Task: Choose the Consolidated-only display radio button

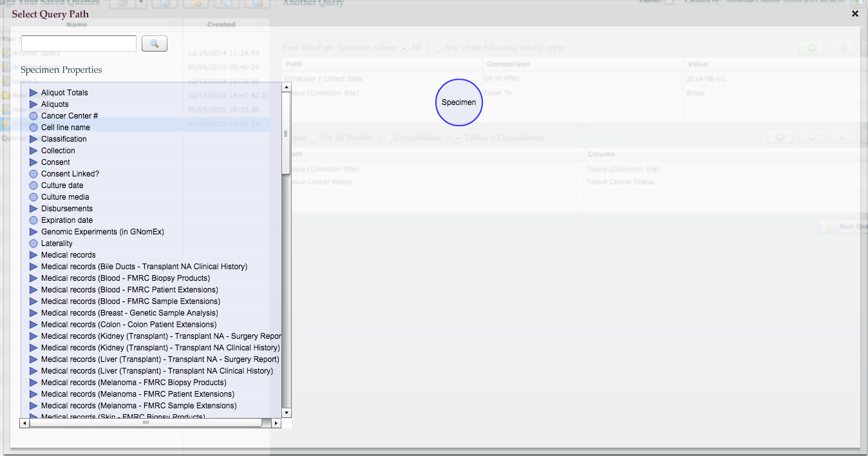Action: click(x=389, y=138)
